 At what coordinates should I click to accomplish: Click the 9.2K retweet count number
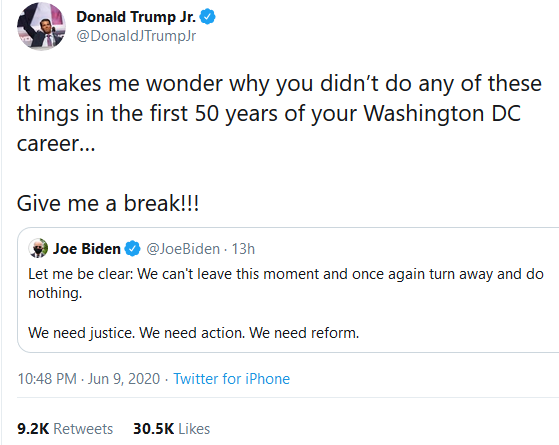[x=33, y=429]
